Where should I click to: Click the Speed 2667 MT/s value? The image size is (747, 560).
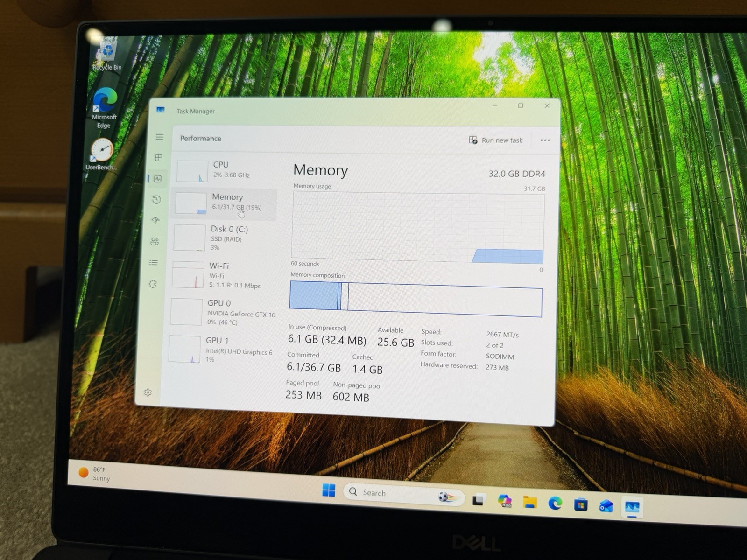502,335
